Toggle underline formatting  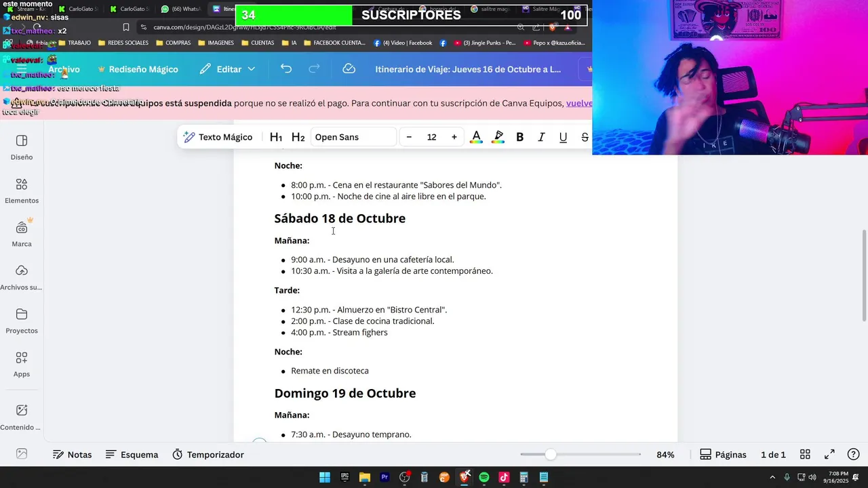[x=563, y=137]
